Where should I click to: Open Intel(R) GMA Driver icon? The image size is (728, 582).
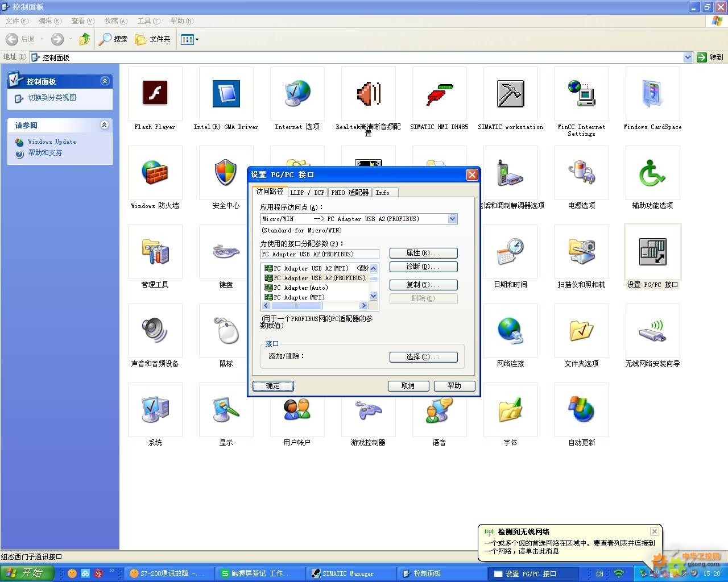pos(226,94)
